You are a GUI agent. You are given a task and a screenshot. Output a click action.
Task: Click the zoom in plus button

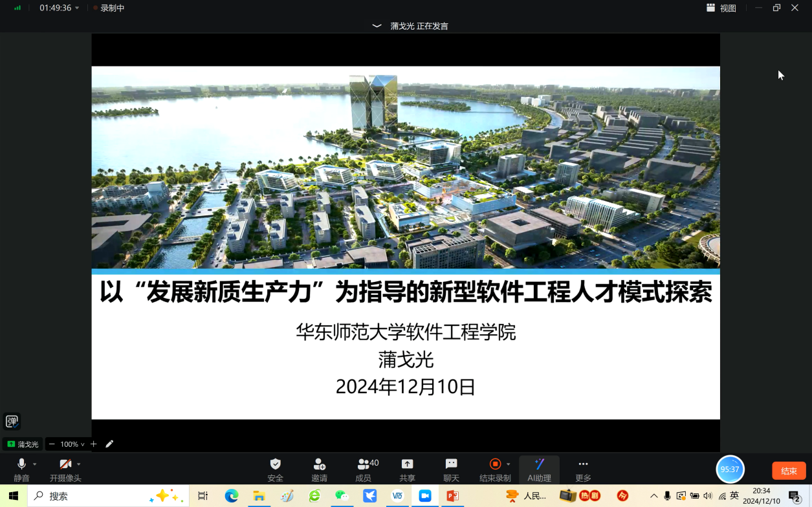[x=94, y=444]
